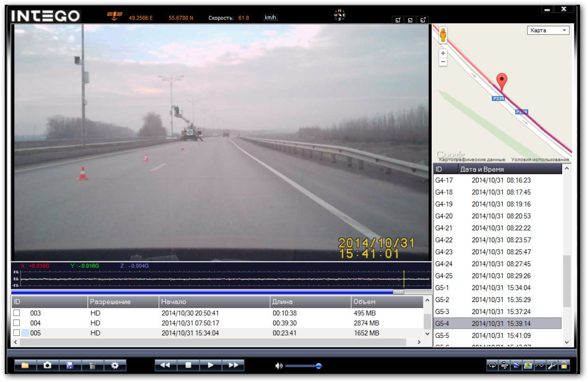Check the box for recording 003
This screenshot has width=588, height=382.
(17, 313)
